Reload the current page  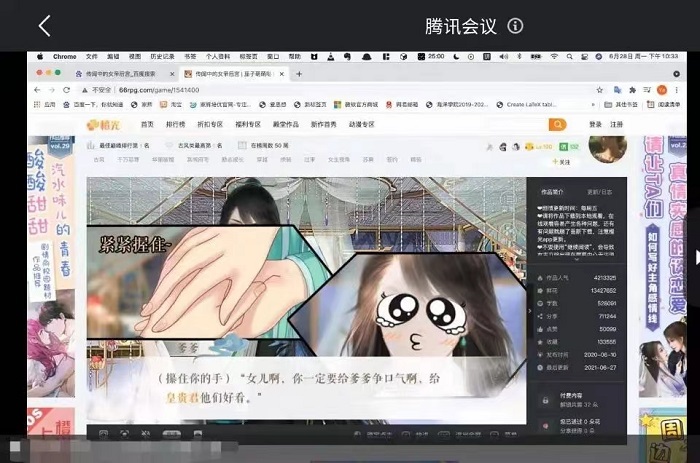point(67,90)
